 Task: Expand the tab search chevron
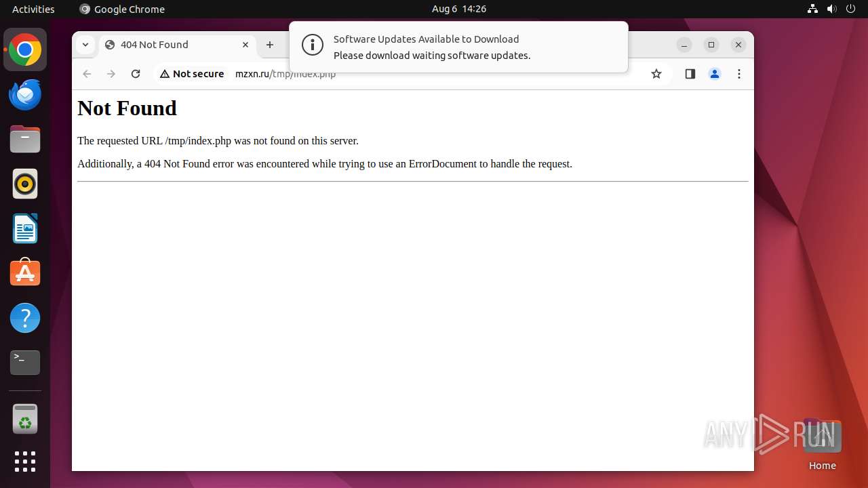pyautogui.click(x=85, y=45)
